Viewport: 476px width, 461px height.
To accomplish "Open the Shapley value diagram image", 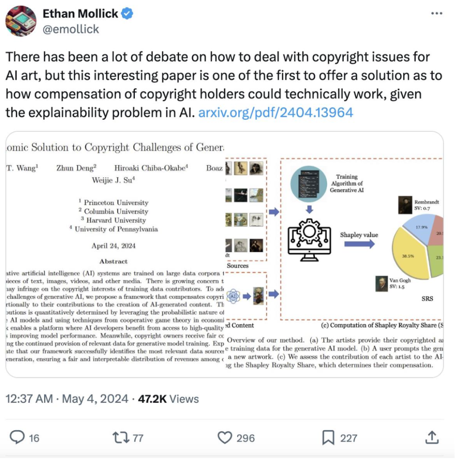I will coord(334,254).
